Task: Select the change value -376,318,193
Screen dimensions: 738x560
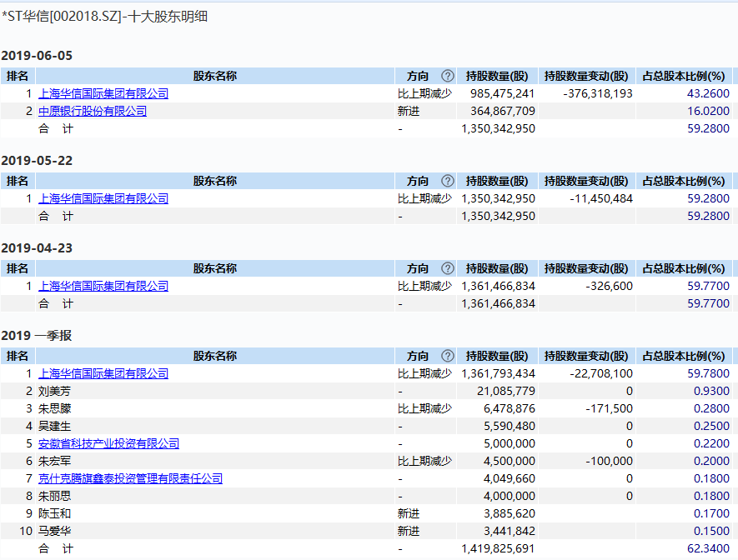Action: (598, 93)
